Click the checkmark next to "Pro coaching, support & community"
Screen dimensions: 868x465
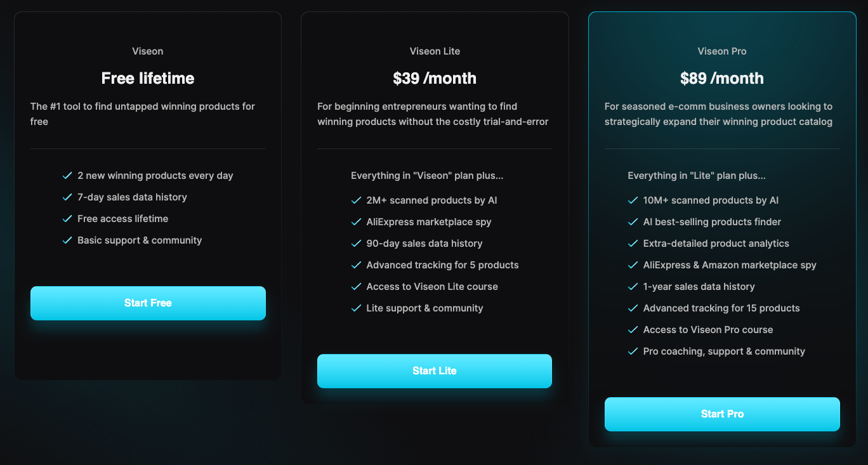coord(632,351)
